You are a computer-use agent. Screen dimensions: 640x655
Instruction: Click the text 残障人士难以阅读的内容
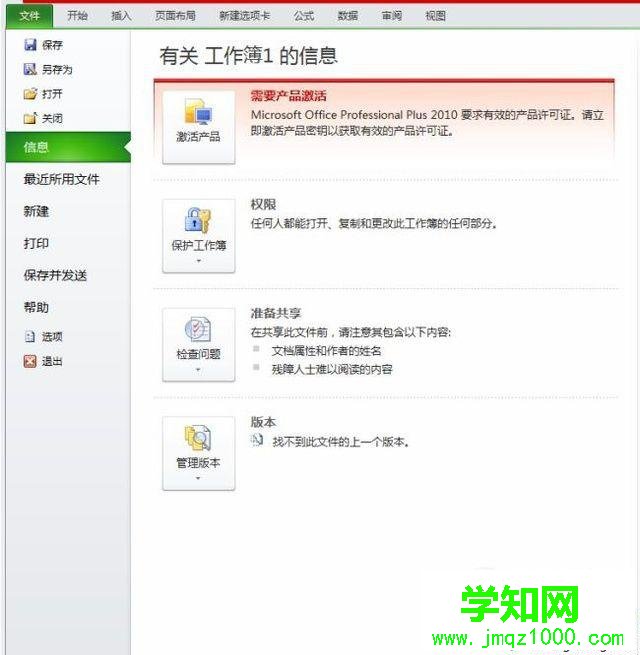click(x=332, y=369)
